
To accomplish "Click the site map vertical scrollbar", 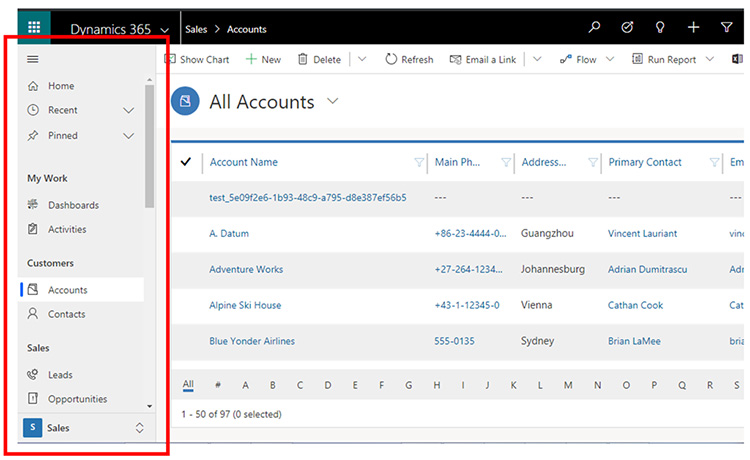I will (x=150, y=146).
